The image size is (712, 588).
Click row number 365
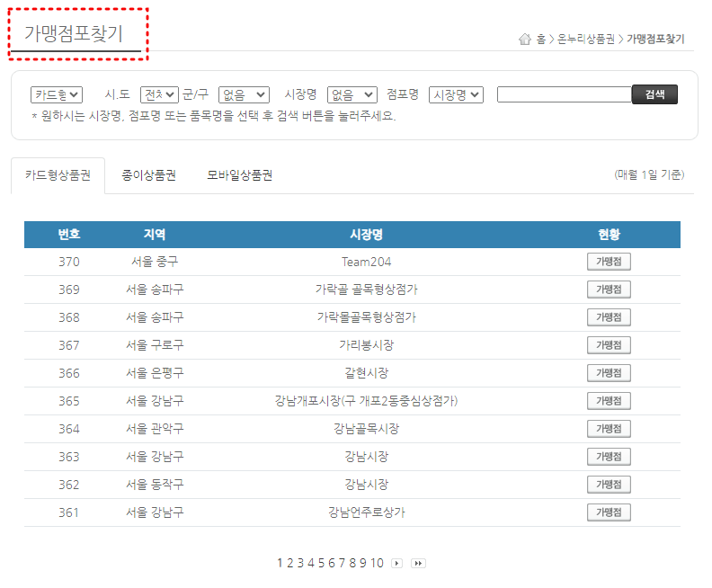click(69, 401)
